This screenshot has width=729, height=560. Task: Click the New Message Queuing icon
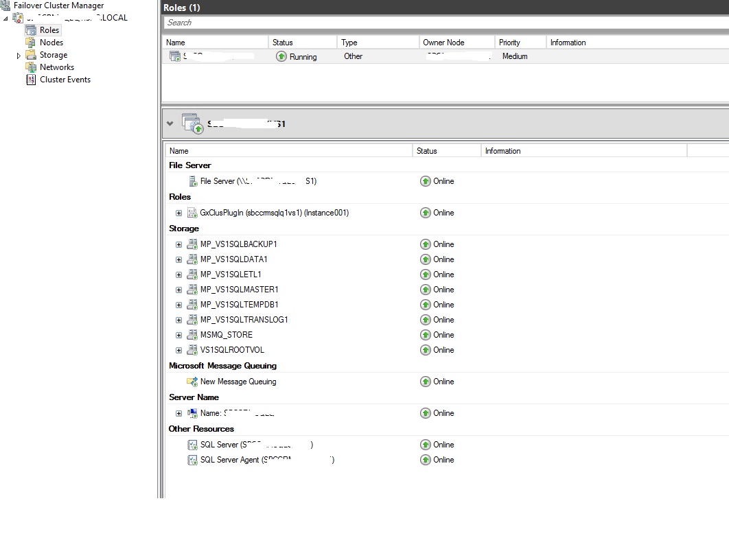[193, 382]
